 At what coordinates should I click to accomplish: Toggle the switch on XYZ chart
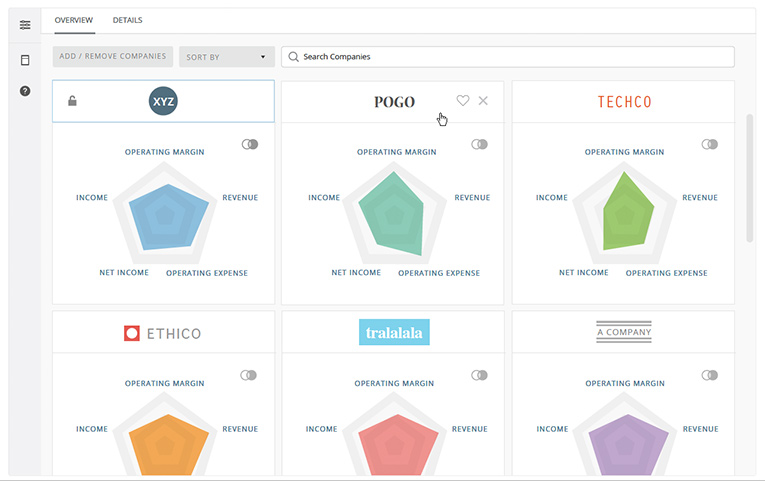[250, 144]
